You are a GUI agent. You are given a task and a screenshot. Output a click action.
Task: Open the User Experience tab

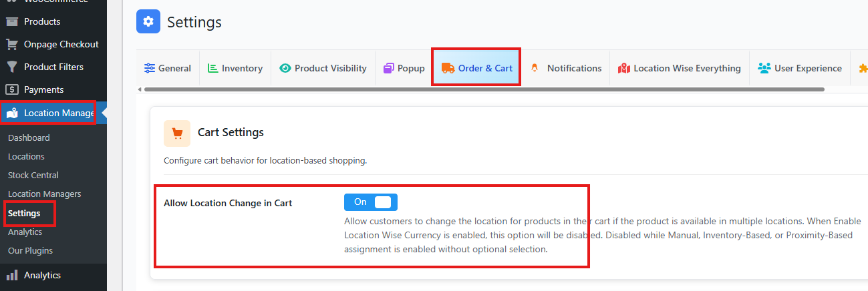pos(800,68)
